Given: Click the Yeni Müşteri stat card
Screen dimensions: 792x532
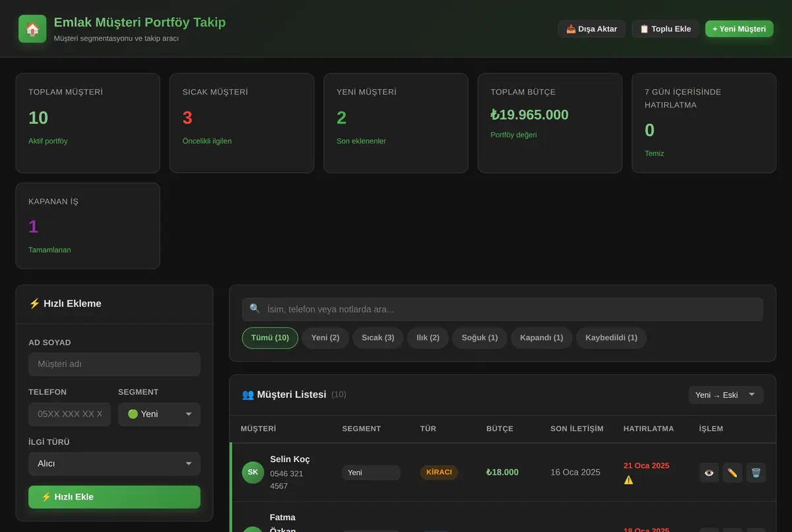Looking at the screenshot, I should click(396, 123).
